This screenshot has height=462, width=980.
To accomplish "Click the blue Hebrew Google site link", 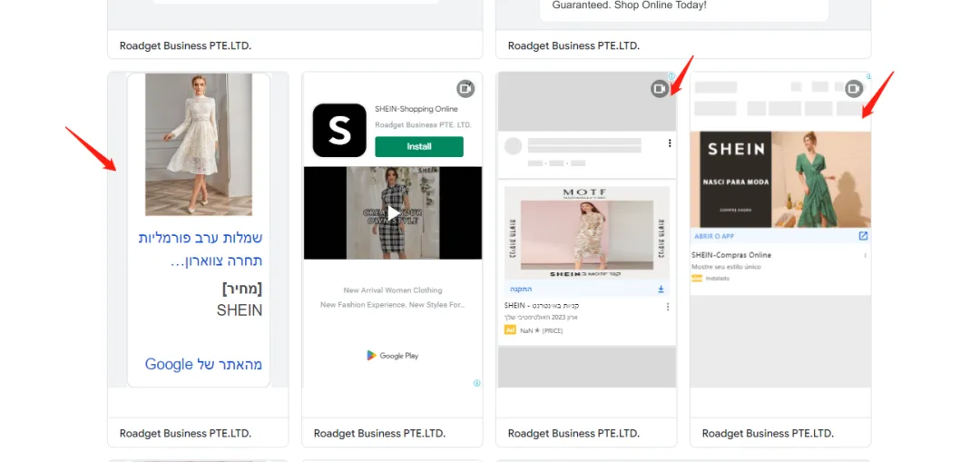I will point(204,365).
